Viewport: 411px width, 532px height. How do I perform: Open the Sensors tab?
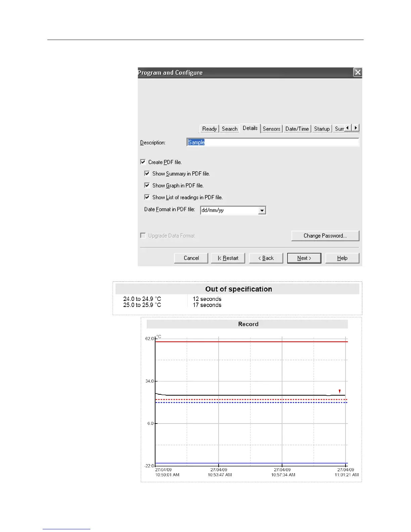271,129
